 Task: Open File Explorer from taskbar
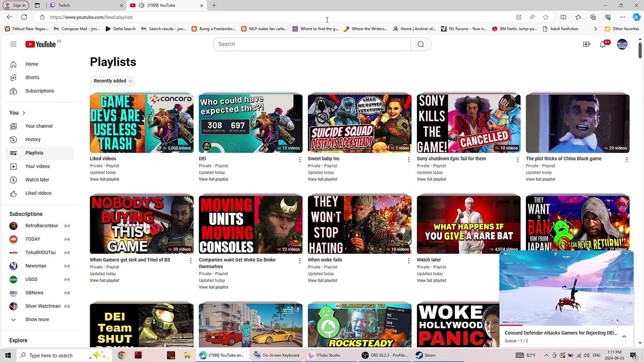point(187,355)
